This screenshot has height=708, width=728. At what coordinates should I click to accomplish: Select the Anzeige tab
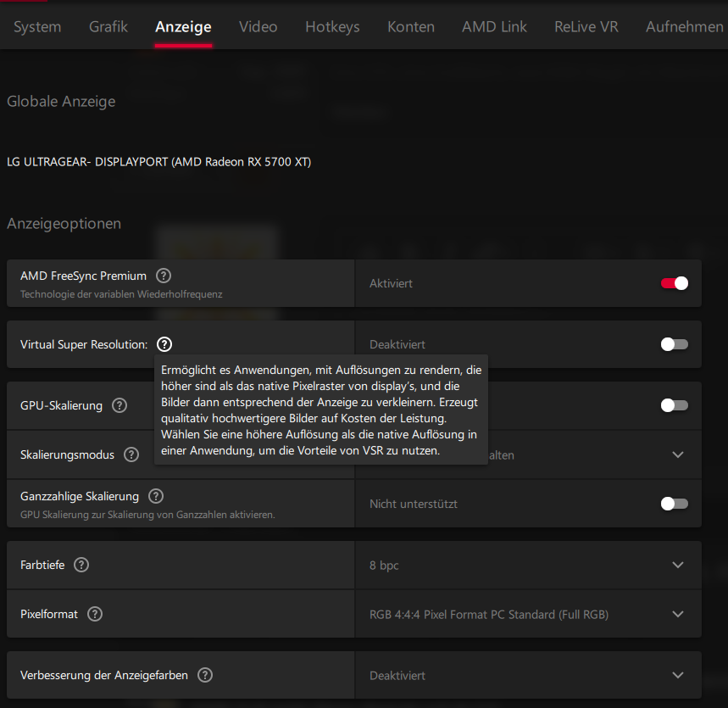[183, 27]
